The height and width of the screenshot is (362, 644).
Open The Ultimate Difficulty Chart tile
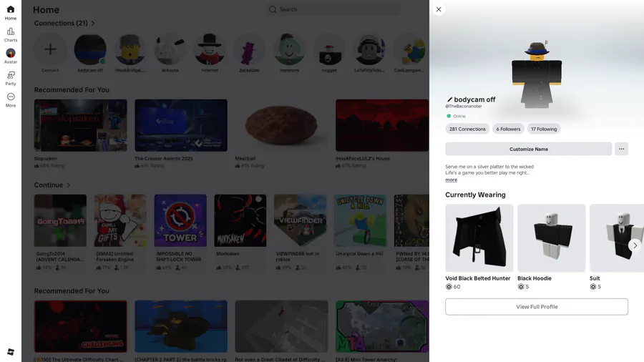pos(80,326)
